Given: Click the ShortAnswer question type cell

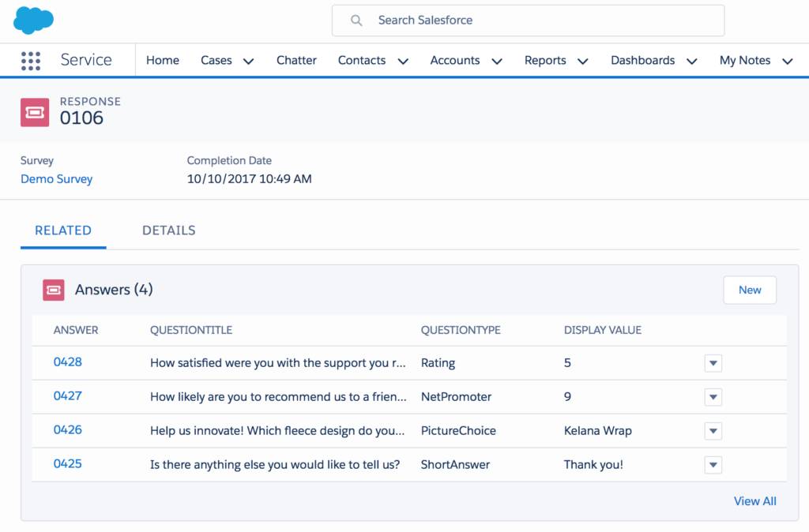Looking at the screenshot, I should 455,465.
